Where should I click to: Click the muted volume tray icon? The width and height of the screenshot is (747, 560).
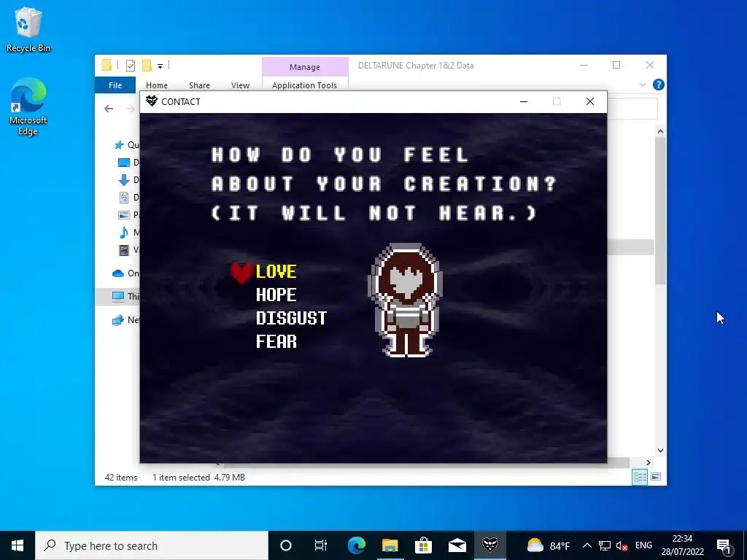[x=622, y=545]
